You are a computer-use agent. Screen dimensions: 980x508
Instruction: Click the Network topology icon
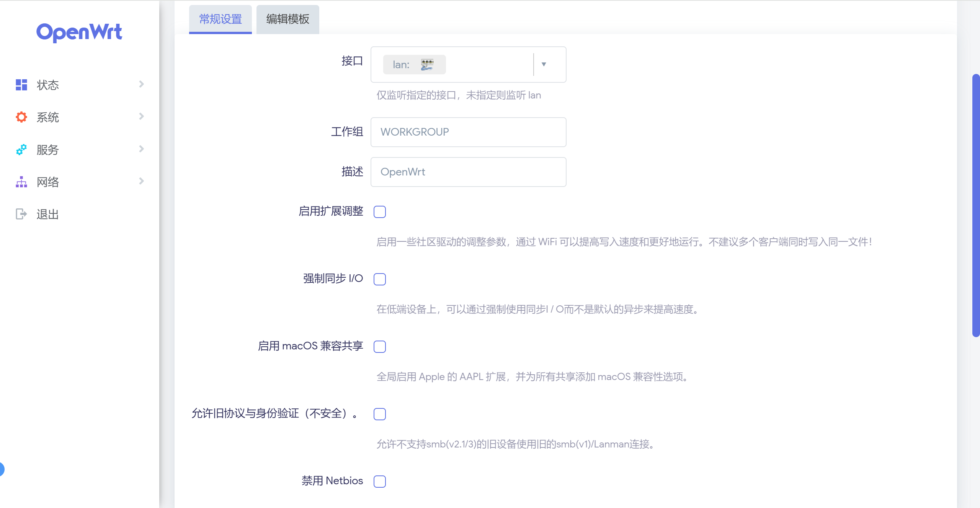coord(21,182)
